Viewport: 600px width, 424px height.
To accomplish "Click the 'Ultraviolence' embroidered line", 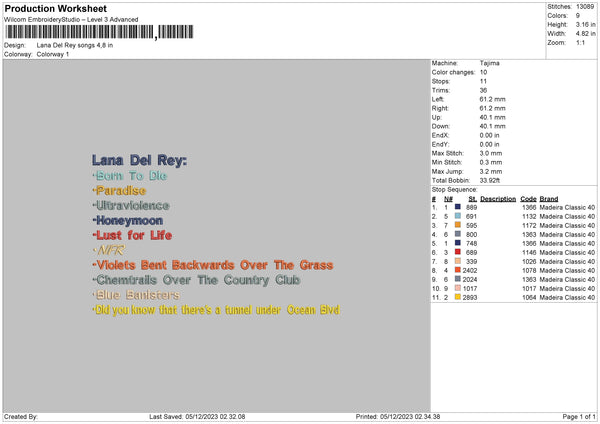I will [131, 205].
